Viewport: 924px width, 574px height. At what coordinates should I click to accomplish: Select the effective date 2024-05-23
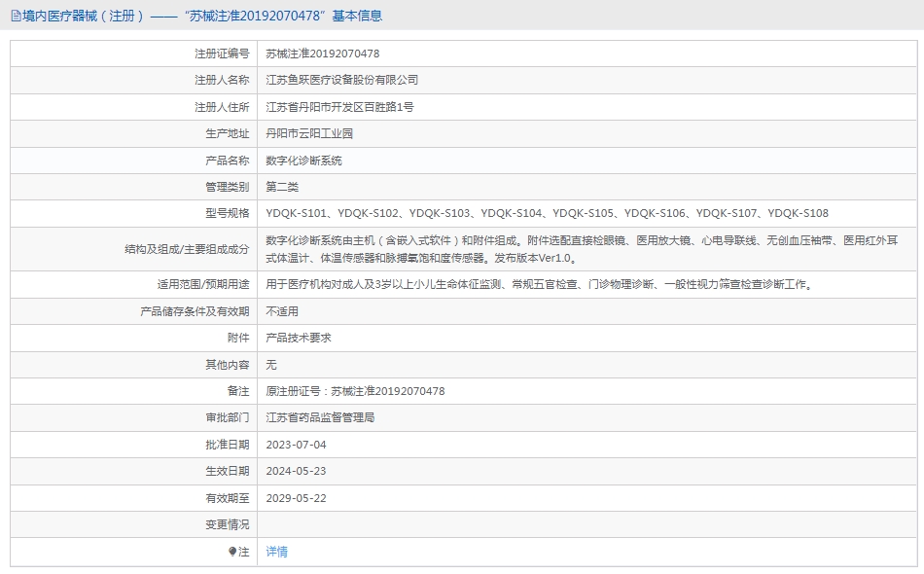[296, 472]
